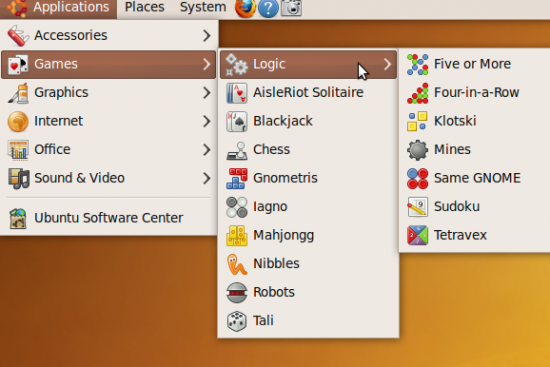Click the Robots head icon
The image size is (550, 367).
(237, 293)
